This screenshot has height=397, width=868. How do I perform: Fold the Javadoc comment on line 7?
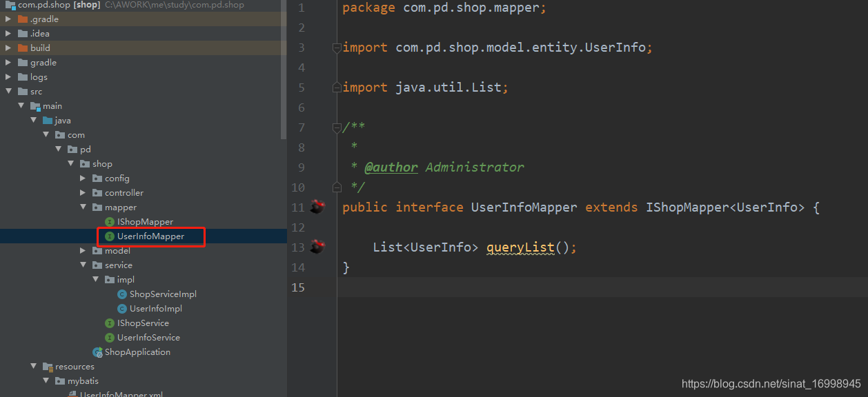tap(337, 128)
